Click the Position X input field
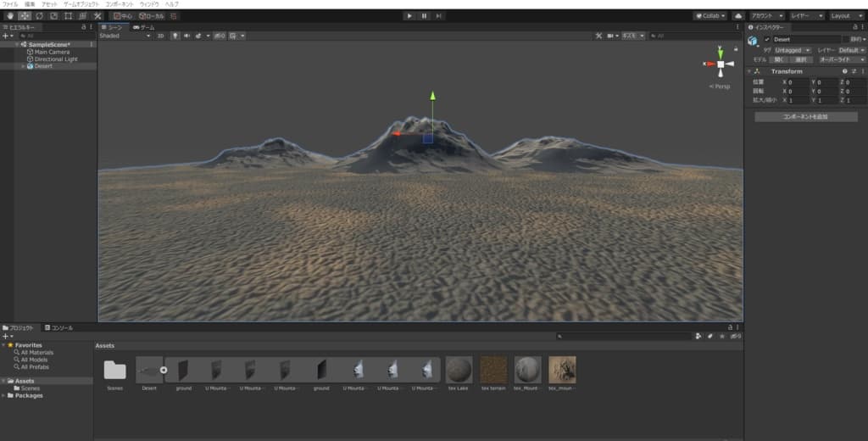The width and height of the screenshot is (868, 441). tap(798, 82)
